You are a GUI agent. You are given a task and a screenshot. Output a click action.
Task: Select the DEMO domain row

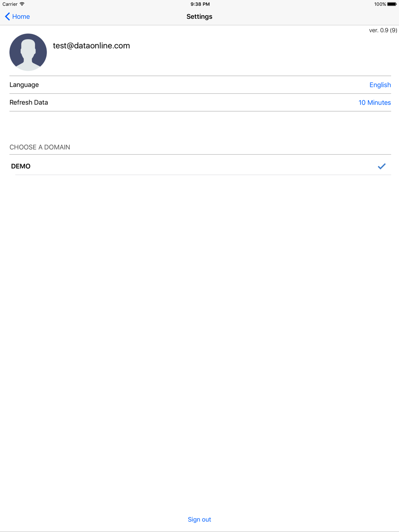coord(160,166)
